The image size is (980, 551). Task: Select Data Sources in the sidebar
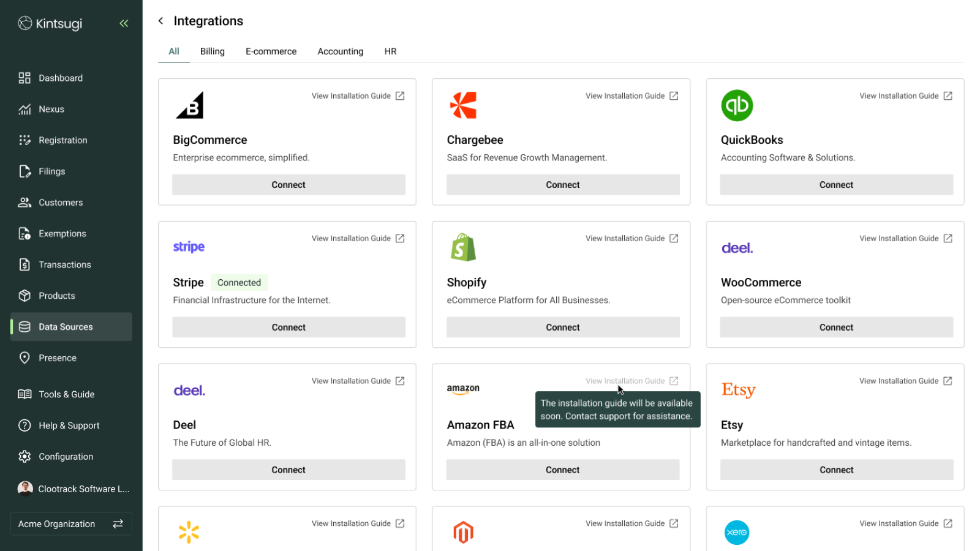71,327
